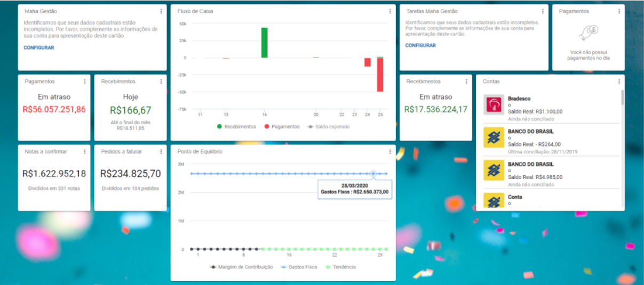Toggle Margem de Contribuição series in the legend

point(242,267)
